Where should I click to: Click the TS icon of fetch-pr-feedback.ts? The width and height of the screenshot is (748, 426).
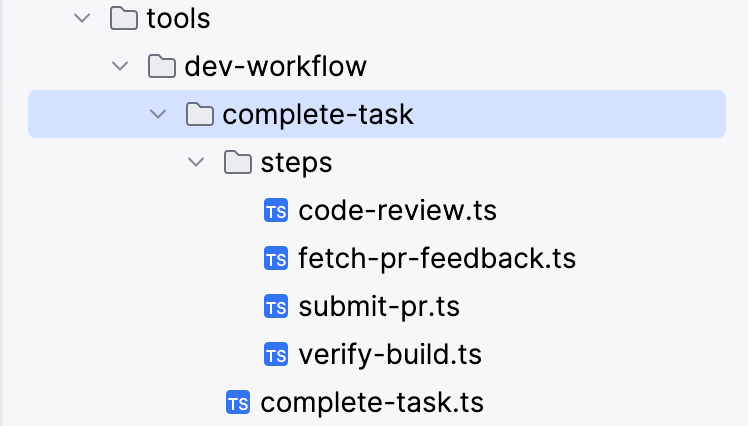click(x=276, y=258)
